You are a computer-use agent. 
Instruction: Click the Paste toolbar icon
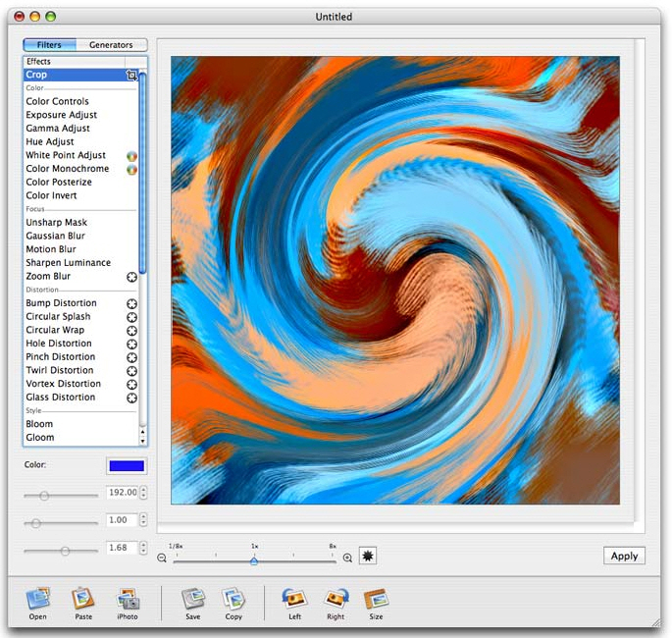click(x=82, y=600)
